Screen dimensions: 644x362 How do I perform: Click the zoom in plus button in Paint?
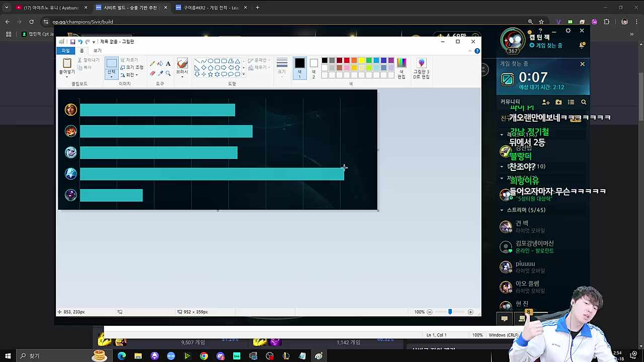[x=470, y=312]
